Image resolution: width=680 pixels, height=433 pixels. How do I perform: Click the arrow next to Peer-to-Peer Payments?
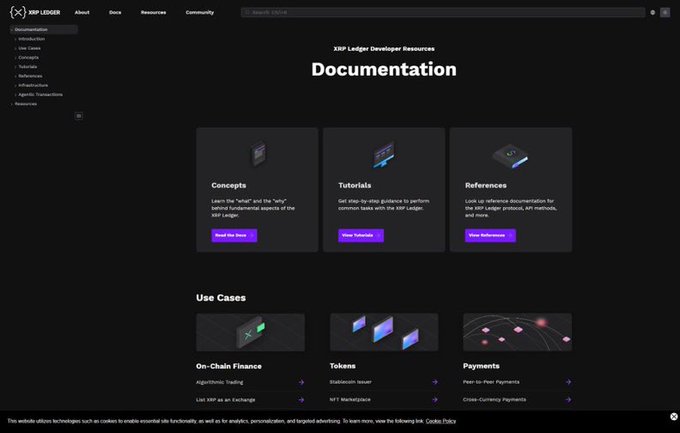click(568, 382)
